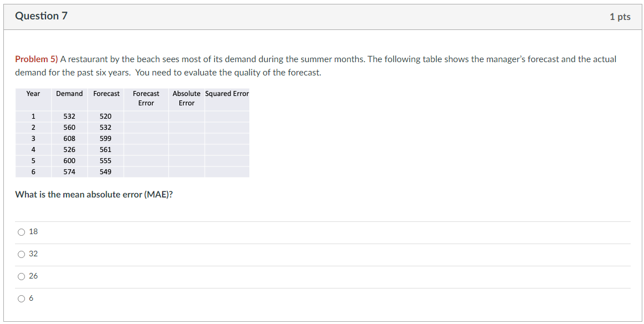Click the Demand column header

(69, 94)
